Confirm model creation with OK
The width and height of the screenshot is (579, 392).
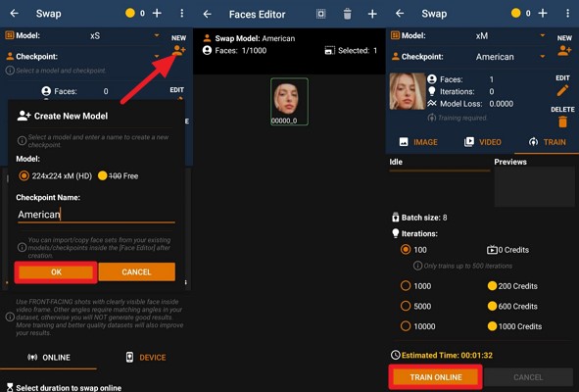pos(56,272)
